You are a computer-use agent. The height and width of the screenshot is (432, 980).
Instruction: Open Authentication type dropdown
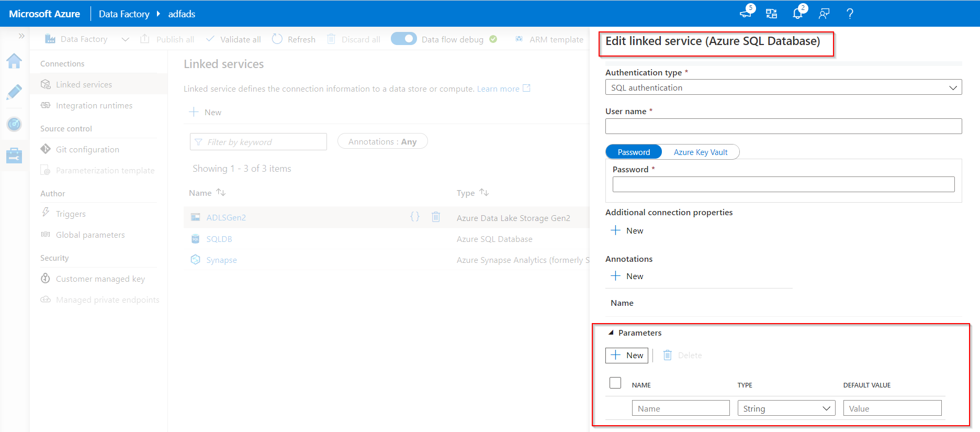(x=784, y=87)
